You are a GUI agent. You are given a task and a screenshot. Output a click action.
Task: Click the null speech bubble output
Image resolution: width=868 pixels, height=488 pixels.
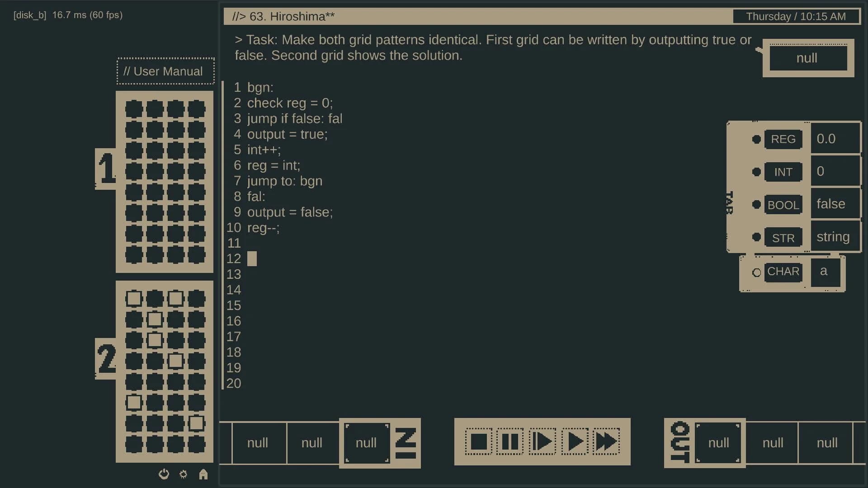(807, 58)
